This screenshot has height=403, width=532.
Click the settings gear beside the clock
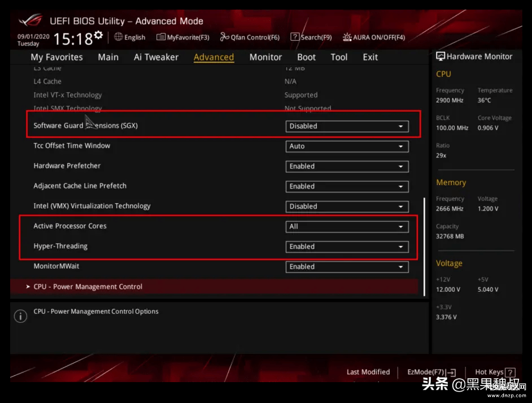98,34
